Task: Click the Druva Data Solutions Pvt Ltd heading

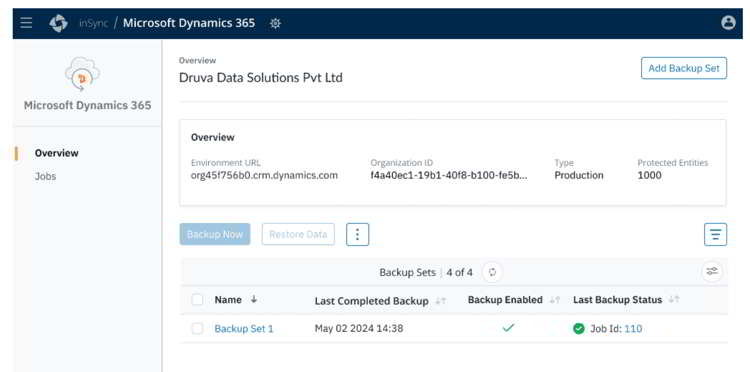Action: coord(261,77)
